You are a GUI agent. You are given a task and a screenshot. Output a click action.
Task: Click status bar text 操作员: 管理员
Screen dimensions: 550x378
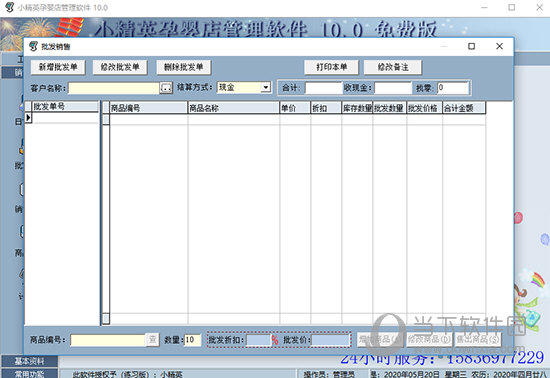click(x=329, y=375)
